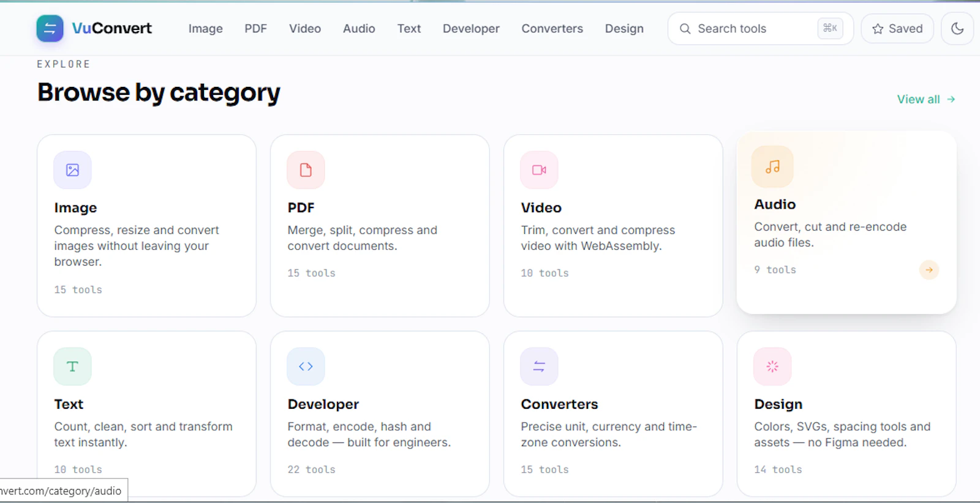Click '15 tools' under Converters card
Image resolution: width=980 pixels, height=503 pixels.
(545, 469)
